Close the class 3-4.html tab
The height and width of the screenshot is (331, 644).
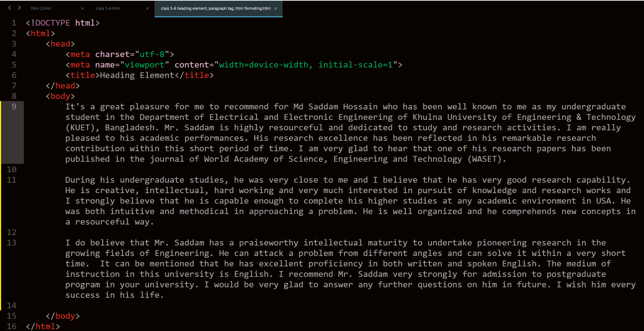pyautogui.click(x=147, y=8)
